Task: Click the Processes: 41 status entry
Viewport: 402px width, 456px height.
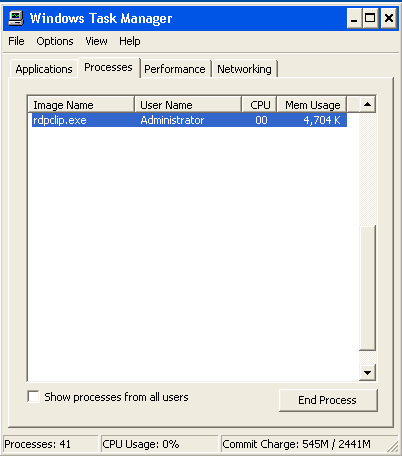Action: point(51,444)
